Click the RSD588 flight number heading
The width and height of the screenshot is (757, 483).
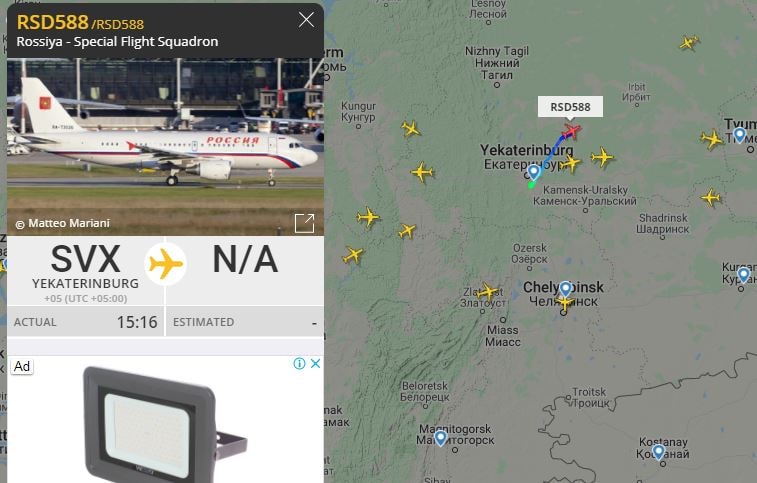point(53,22)
